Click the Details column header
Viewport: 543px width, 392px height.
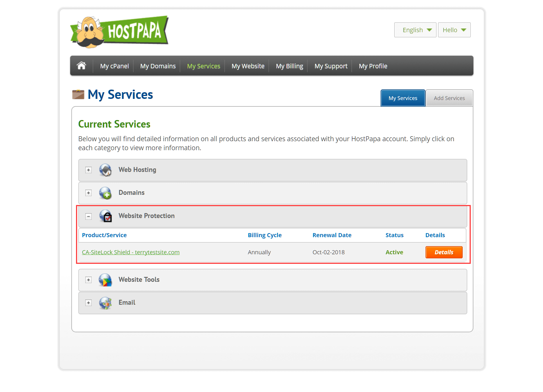tap(435, 235)
